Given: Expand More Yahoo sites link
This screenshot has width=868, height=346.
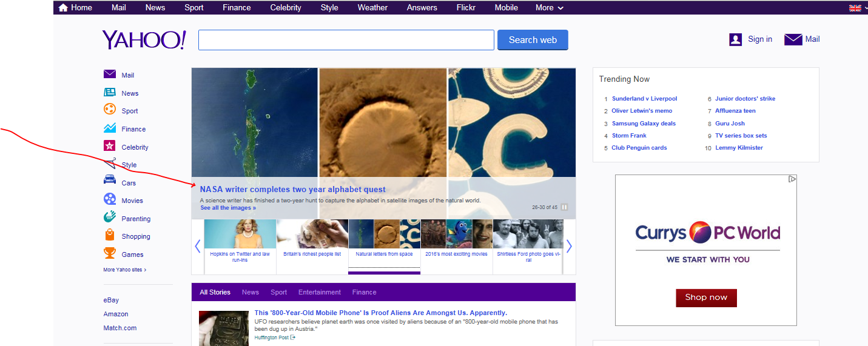Looking at the screenshot, I should tap(124, 270).
